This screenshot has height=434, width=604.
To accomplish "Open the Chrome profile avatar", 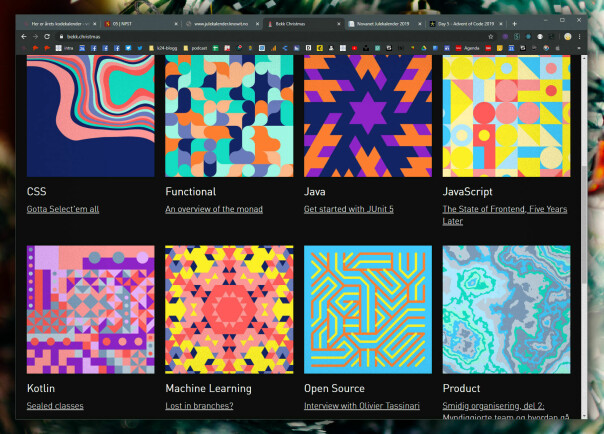I will click(x=567, y=37).
